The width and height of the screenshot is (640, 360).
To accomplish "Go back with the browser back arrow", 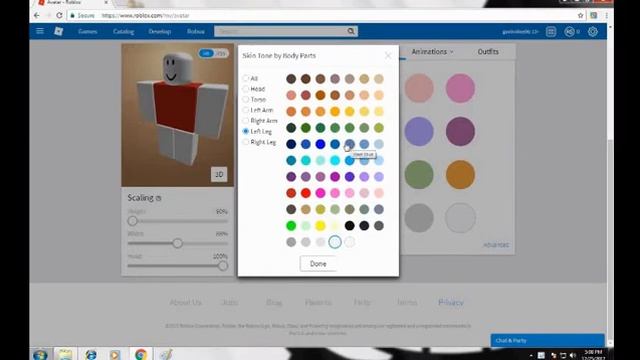I will 37,16.
